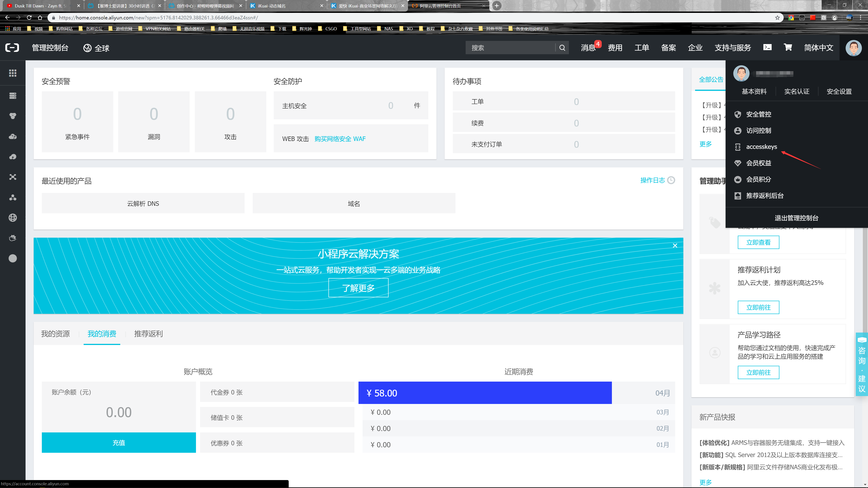Open the 紧急事件 count card
The image size is (868, 488).
(x=77, y=122)
